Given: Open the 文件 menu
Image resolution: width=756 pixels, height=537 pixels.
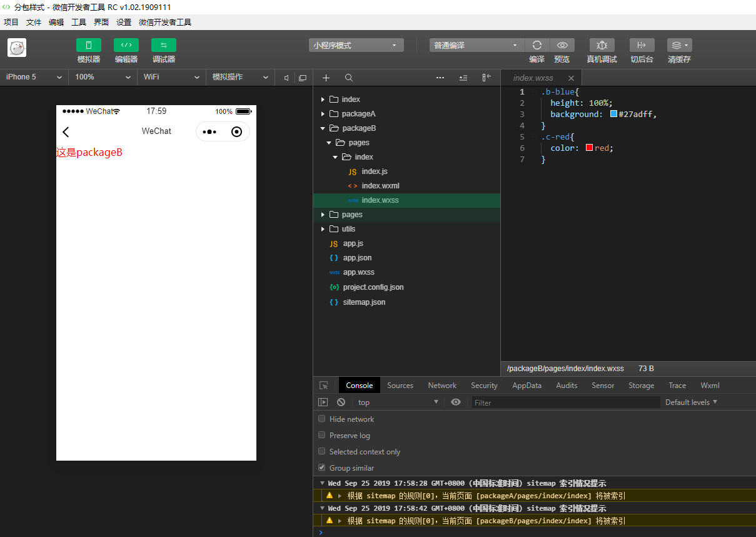Looking at the screenshot, I should 34,22.
